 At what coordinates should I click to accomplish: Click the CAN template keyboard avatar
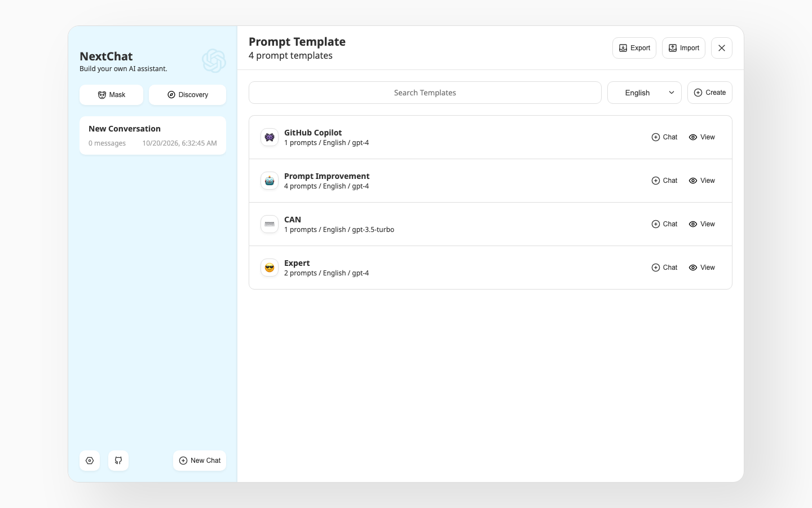tap(270, 224)
